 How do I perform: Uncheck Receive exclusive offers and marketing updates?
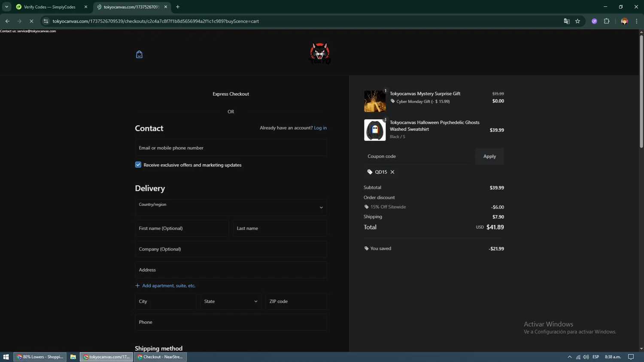(138, 165)
